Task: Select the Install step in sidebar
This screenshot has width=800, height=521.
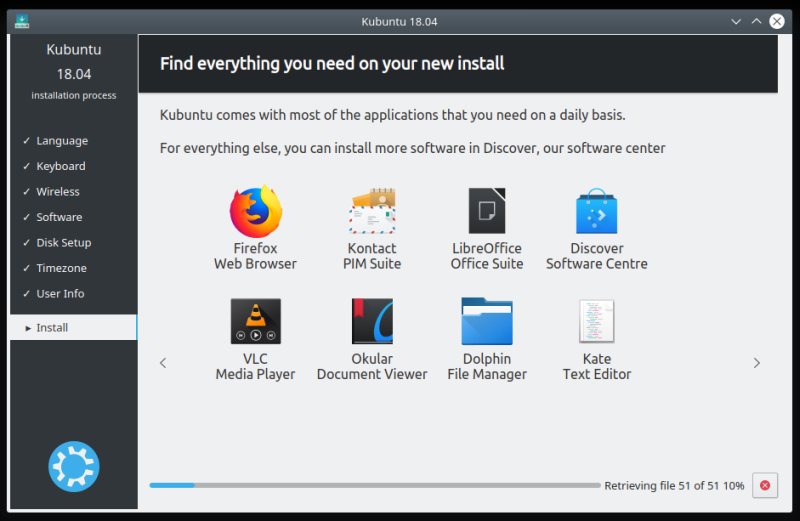Action: tap(72, 327)
